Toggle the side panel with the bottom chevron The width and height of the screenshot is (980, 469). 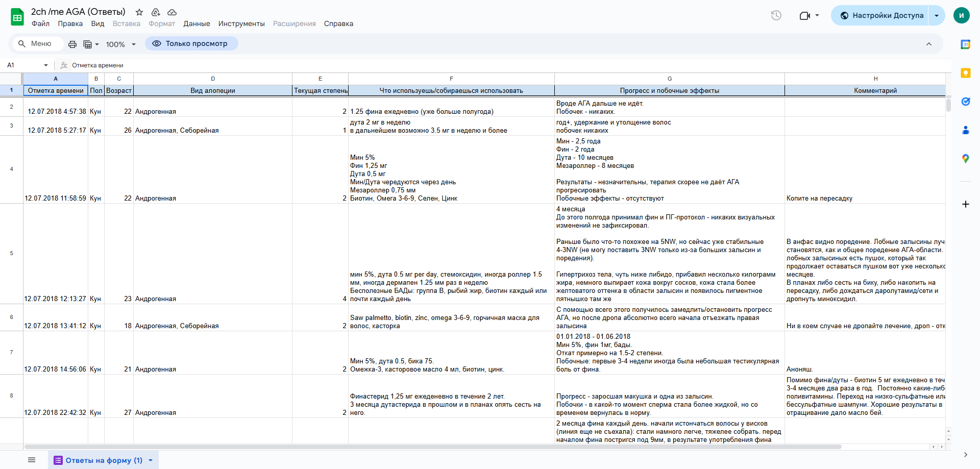(x=965, y=455)
